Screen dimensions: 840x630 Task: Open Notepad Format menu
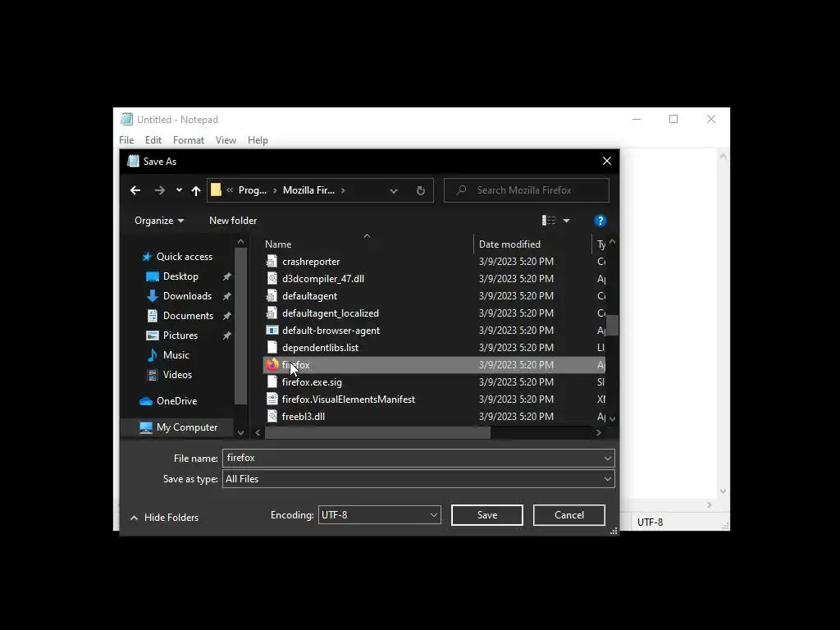pos(189,140)
